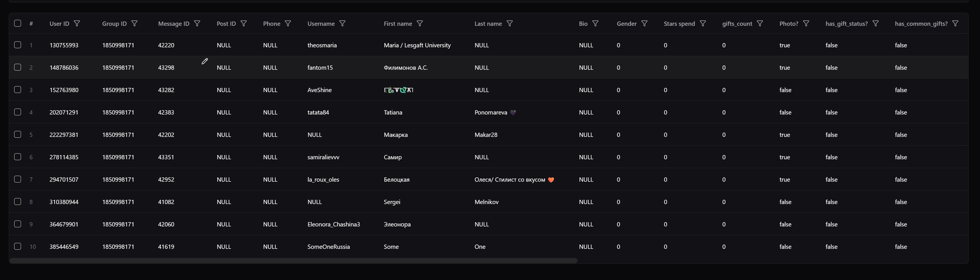Click the gifts_count filter icon
Screen dimensions: 980x280
[760, 24]
